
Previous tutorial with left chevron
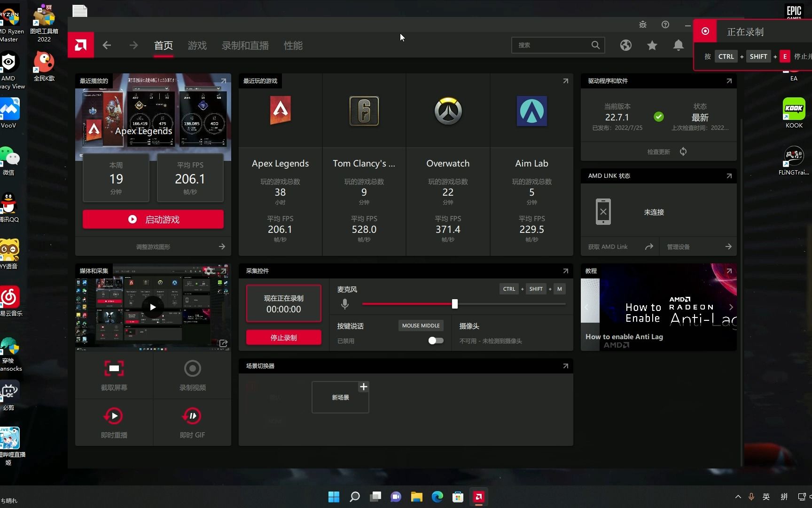coord(586,307)
